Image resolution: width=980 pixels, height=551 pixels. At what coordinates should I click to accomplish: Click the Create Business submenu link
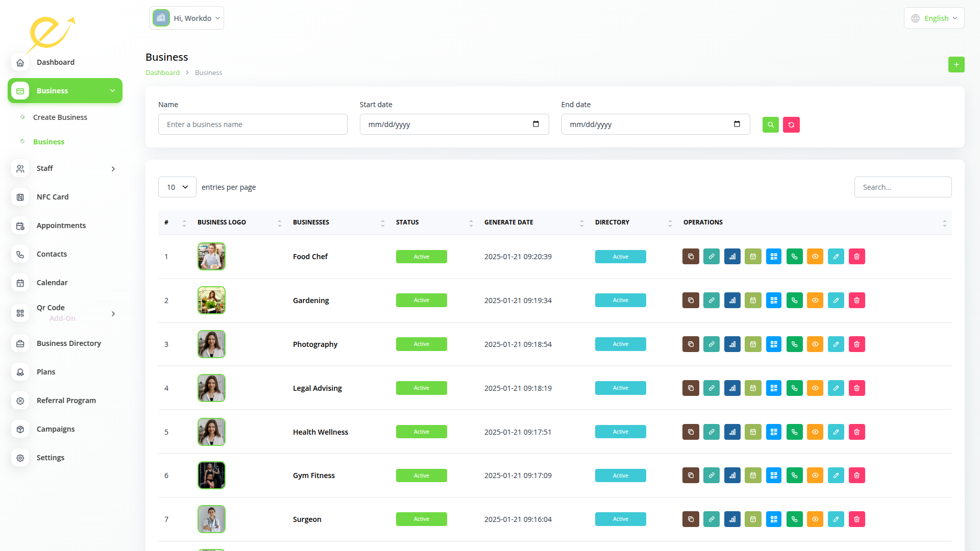pyautogui.click(x=60, y=117)
